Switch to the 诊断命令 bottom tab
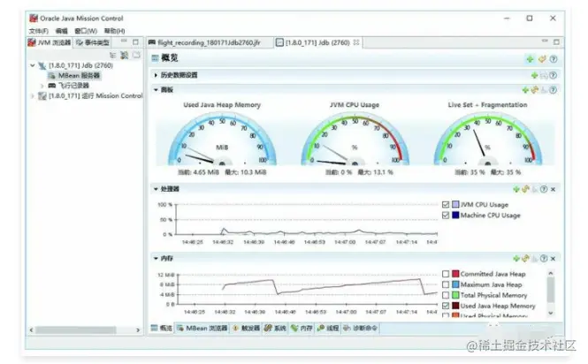This screenshot has width=588, height=364. [361, 328]
